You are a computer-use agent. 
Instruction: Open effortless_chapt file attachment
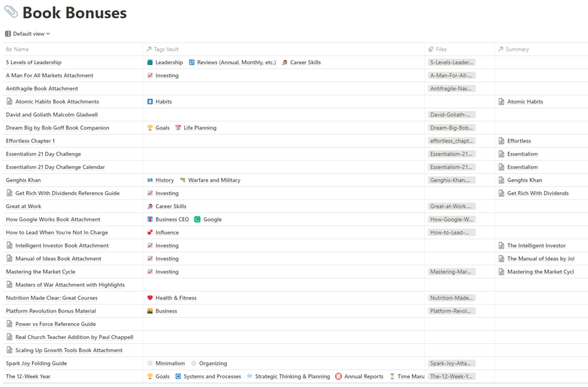coord(452,141)
